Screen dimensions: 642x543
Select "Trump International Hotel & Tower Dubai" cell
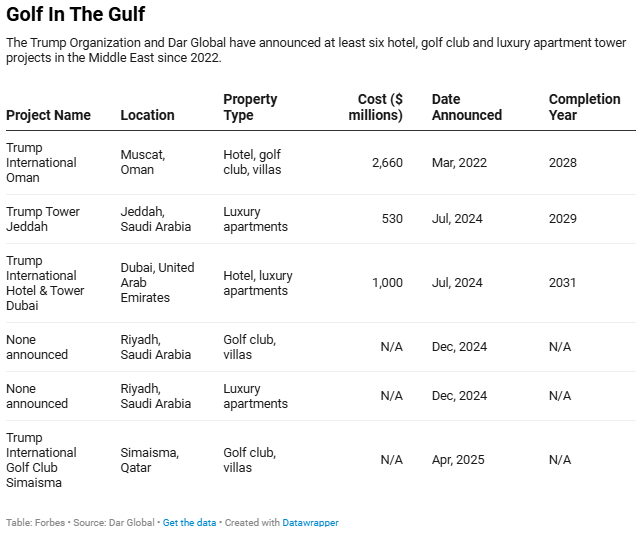coord(45,283)
